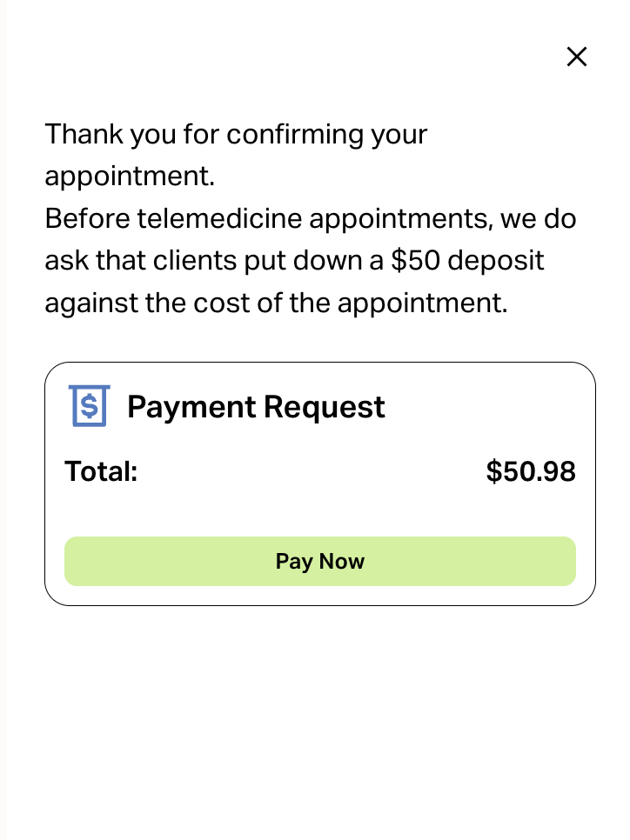This screenshot has height=840, width=630.
Task: Click the word "Pay" on the green button
Action: (x=293, y=561)
